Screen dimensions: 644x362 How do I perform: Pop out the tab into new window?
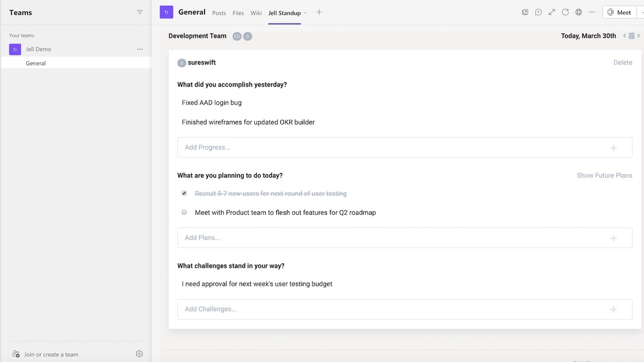(525, 12)
